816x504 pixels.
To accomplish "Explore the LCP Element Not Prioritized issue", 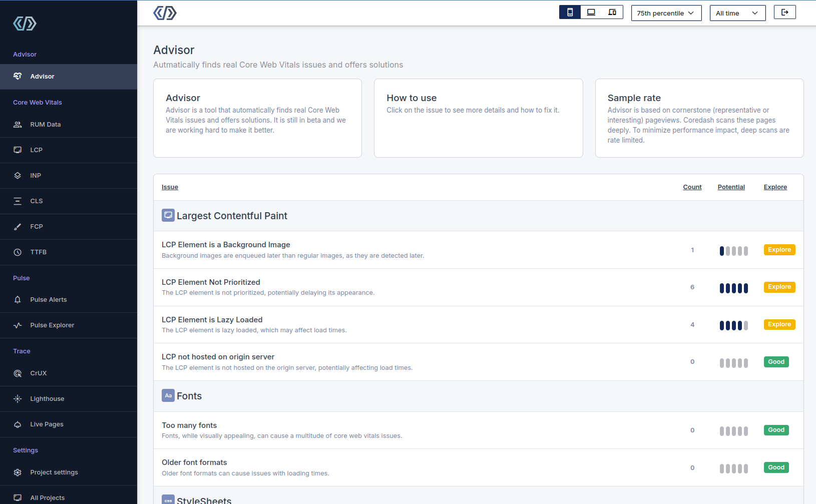I will coord(779,287).
